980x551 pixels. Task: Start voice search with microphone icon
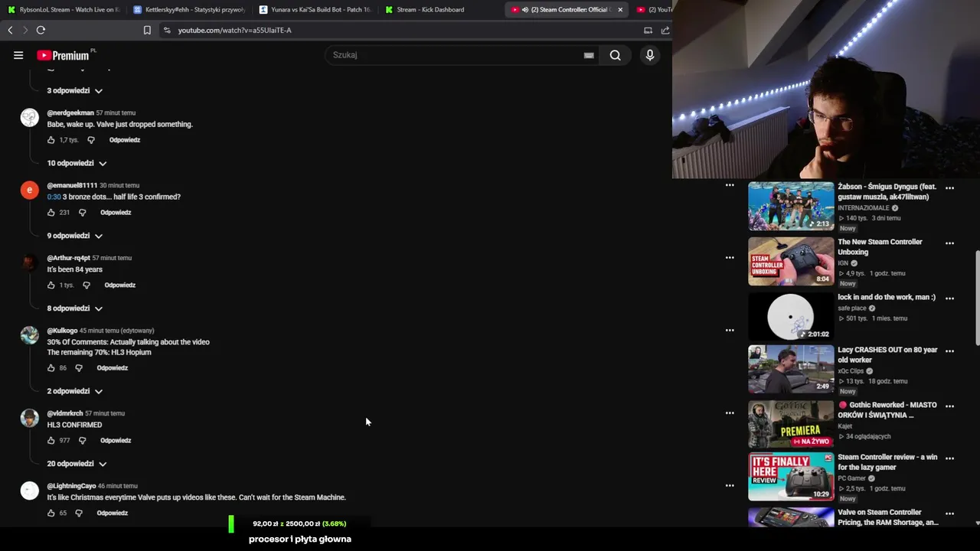(x=650, y=55)
